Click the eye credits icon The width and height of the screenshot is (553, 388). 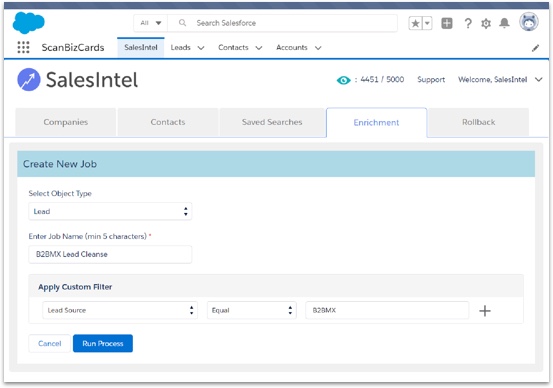click(x=343, y=80)
